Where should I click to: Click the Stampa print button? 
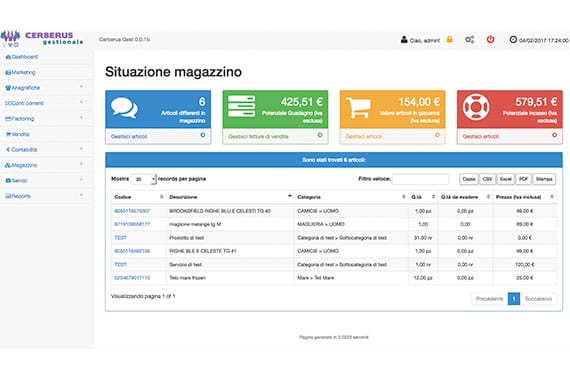click(544, 179)
